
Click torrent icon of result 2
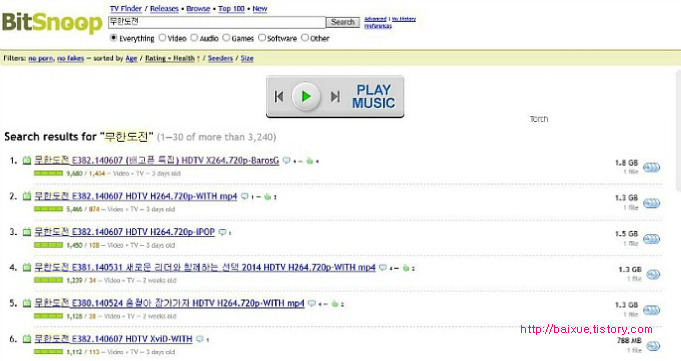pyautogui.click(x=27, y=196)
